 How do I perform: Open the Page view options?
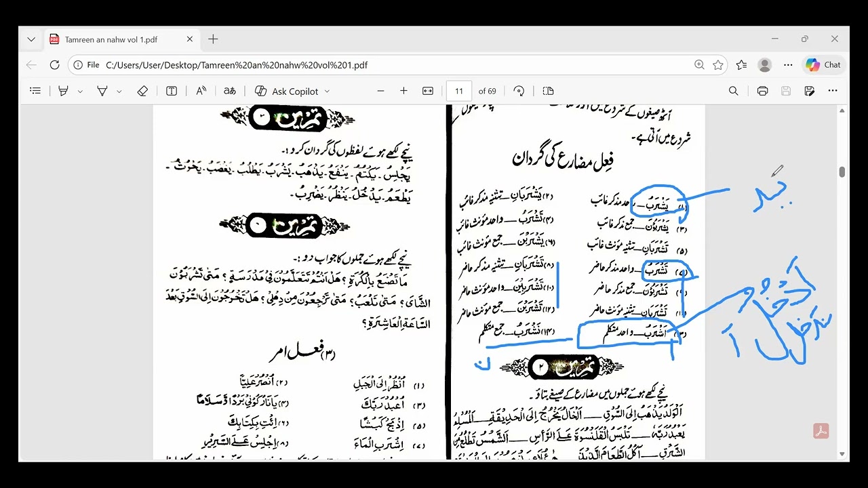[549, 91]
